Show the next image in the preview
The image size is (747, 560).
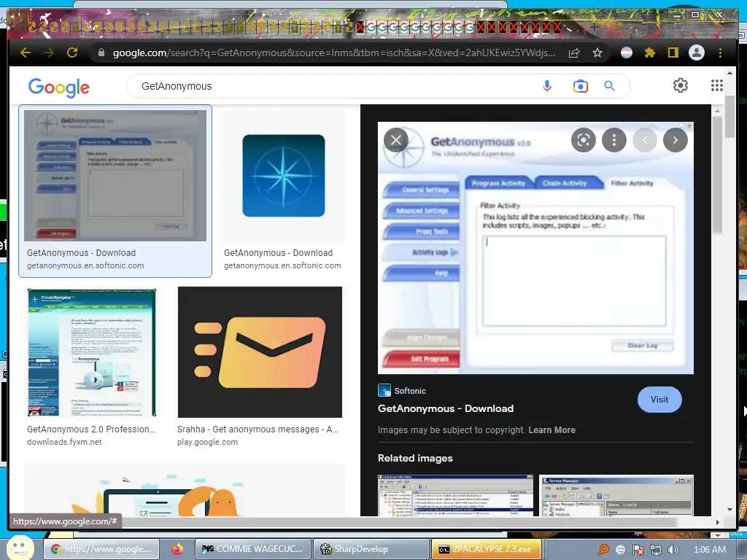tap(676, 140)
